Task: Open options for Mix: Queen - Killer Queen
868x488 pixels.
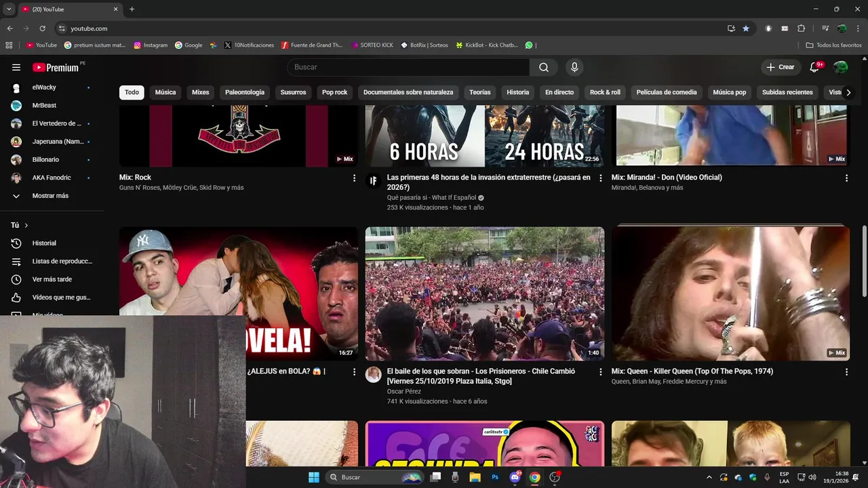Action: coord(846,371)
